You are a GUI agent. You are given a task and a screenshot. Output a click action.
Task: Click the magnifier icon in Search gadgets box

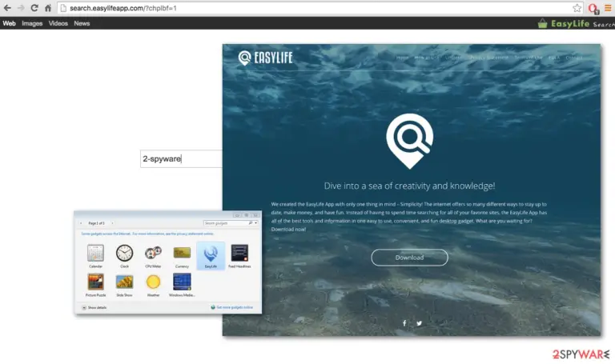point(250,223)
